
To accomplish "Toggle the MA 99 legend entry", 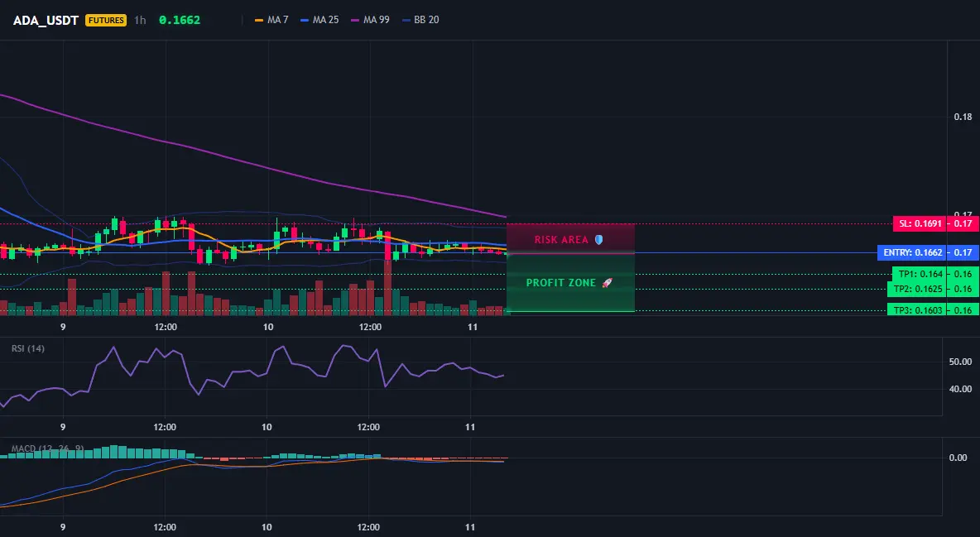I will (370, 20).
